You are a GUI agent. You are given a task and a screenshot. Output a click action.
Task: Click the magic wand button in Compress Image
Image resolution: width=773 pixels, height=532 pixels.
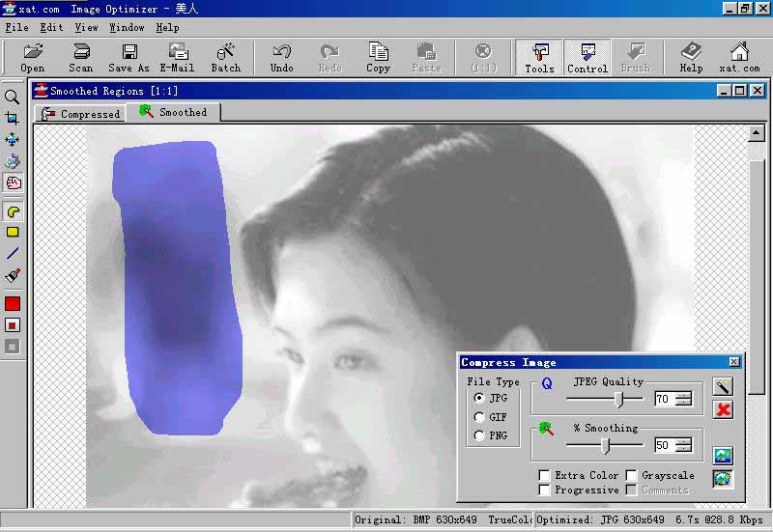723,387
